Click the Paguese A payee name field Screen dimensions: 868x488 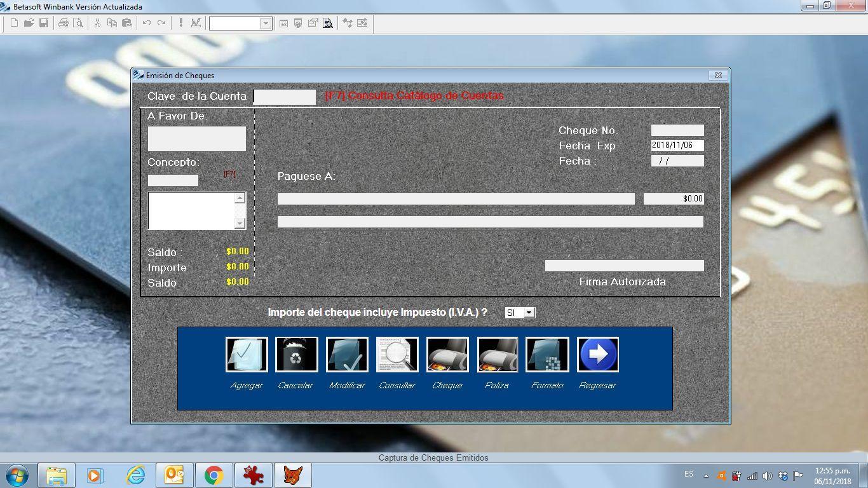coord(456,199)
